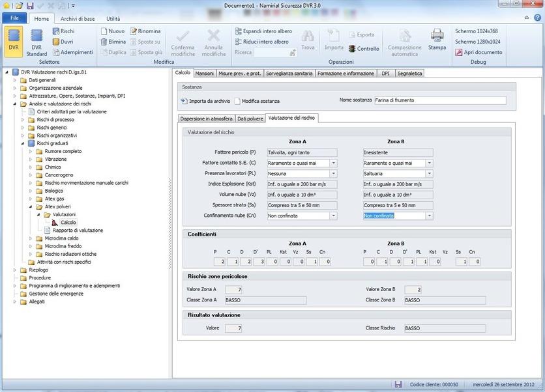This screenshot has height=392, width=545.
Task: Expand the Dati generali tree node
Action: coord(16,80)
